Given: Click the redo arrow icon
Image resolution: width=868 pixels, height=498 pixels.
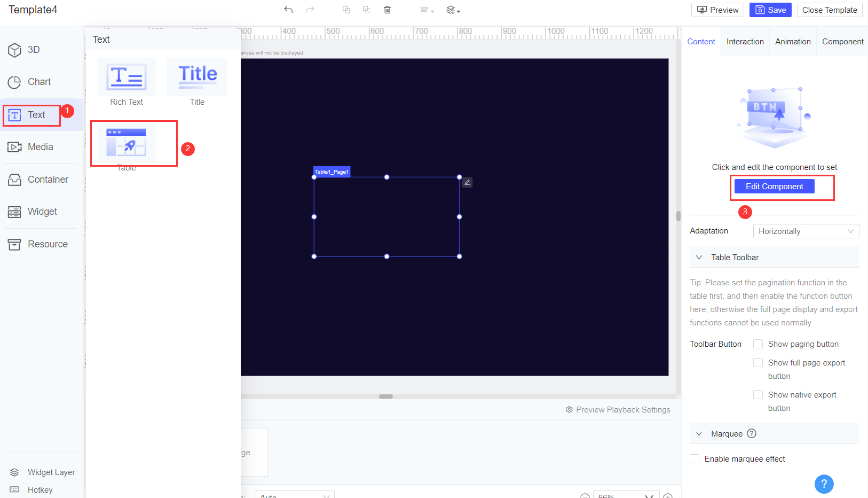Looking at the screenshot, I should tap(310, 10).
